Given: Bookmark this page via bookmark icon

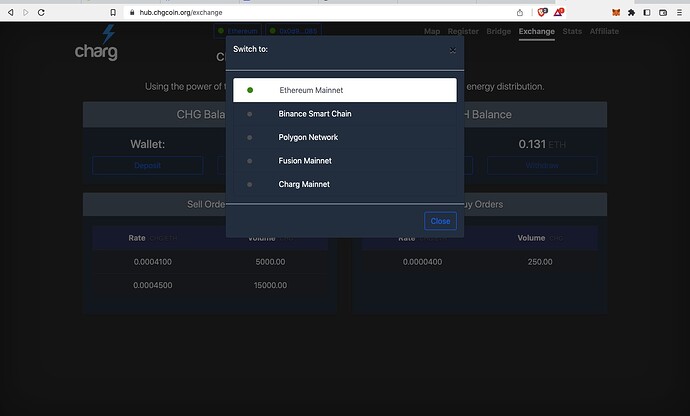Looking at the screenshot, I should click(113, 12).
